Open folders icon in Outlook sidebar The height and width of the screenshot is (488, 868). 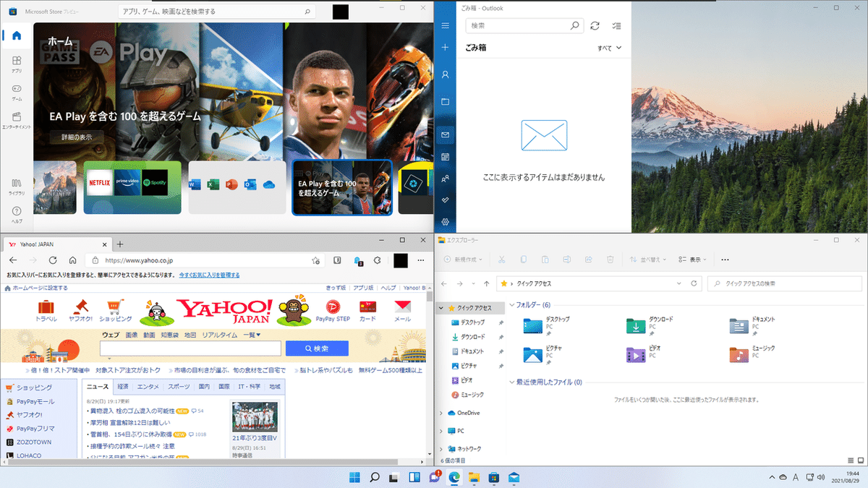click(x=446, y=102)
